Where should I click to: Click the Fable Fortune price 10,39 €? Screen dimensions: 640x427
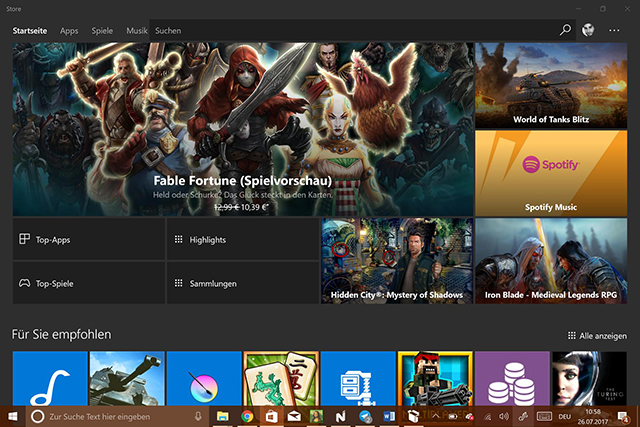(x=254, y=207)
